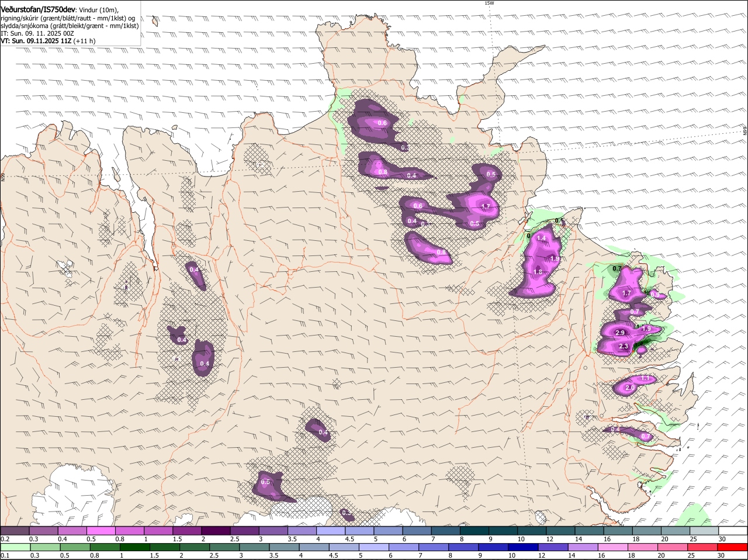
Task: Click the Veðurstofan/IS750dev title text
Action: 38,9
